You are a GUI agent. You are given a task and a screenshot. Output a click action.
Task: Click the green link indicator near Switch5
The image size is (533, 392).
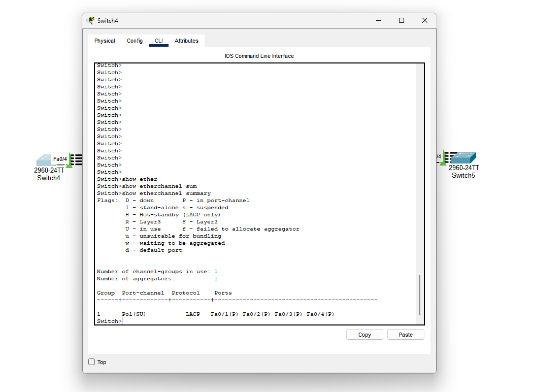pos(443,158)
